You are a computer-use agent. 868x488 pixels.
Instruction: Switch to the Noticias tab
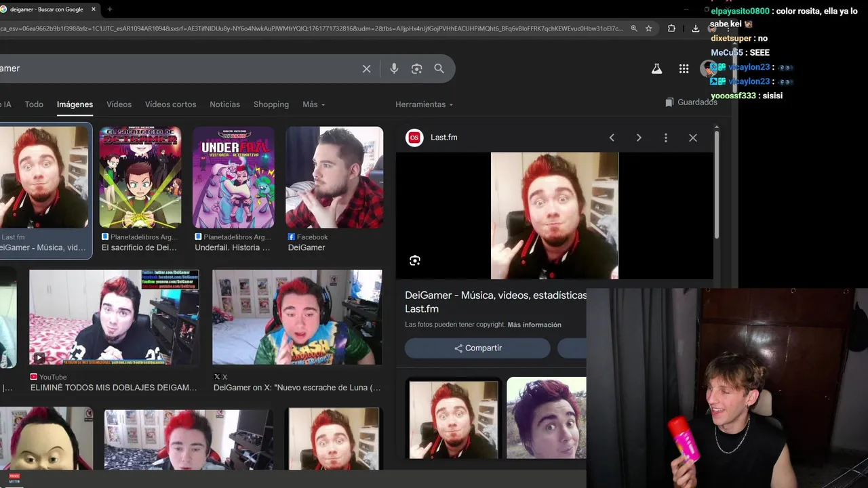tap(224, 104)
